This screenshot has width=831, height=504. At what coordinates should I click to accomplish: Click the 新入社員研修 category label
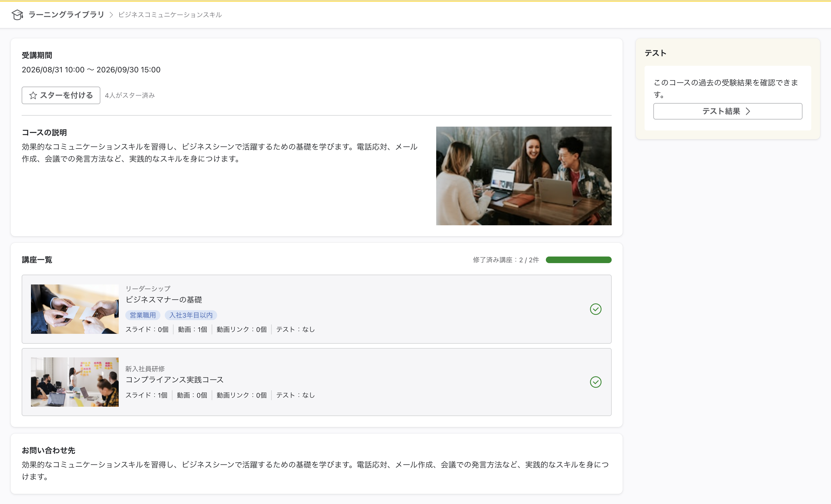[145, 369]
